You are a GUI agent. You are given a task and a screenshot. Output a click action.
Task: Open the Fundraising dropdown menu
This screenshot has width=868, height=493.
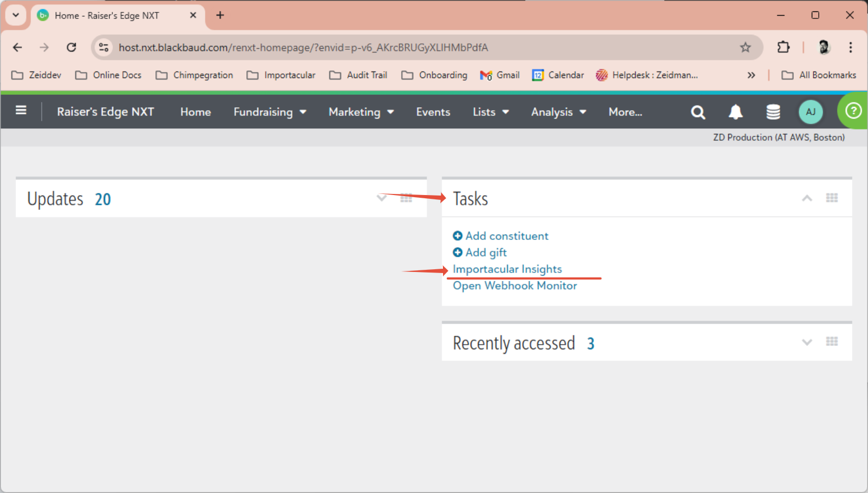[270, 112]
